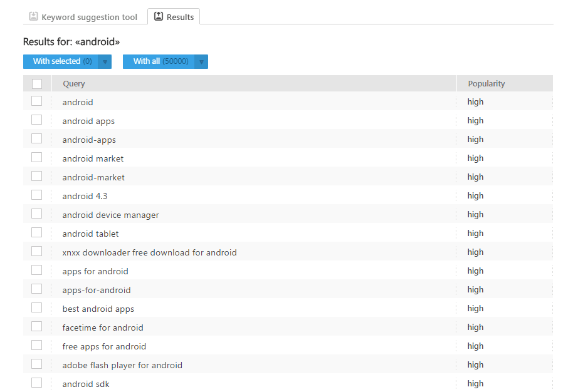Click 'high' popularity in the android tablet row
The height and width of the screenshot is (392, 573).
[x=475, y=233]
